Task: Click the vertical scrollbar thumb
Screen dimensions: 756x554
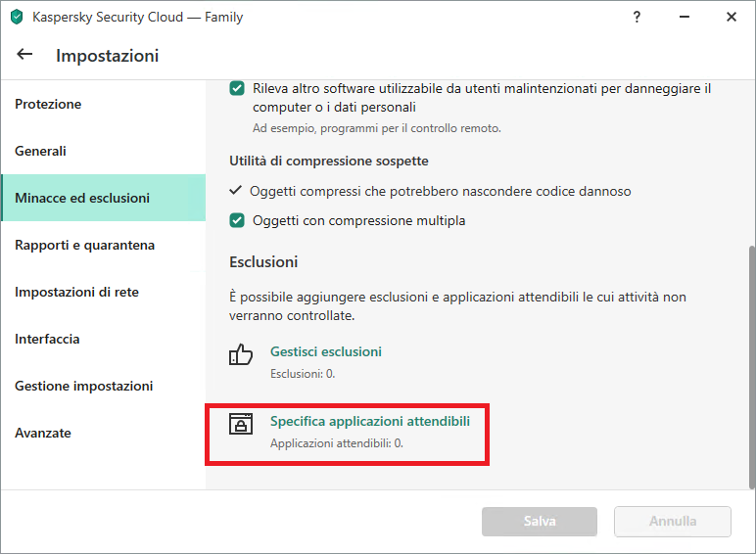Action: tap(752, 367)
